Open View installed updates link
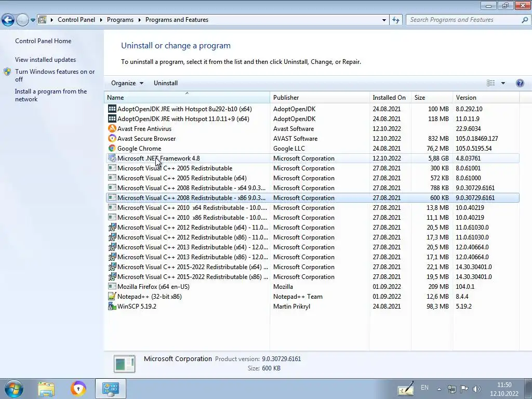This screenshot has width=532, height=399. [46, 60]
